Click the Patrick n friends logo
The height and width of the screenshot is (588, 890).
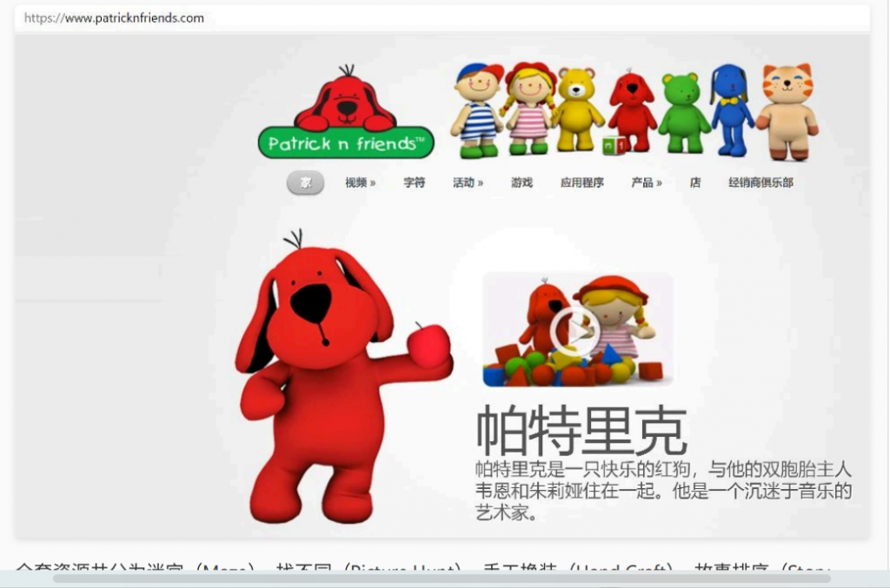coord(346,112)
